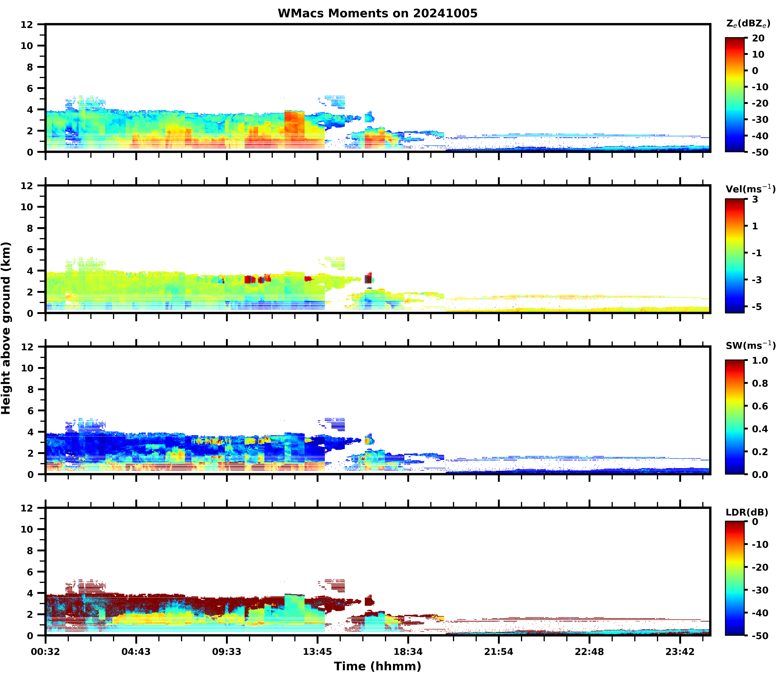Viewport: 784px width, 681px height.
Task: Click the 21:54 time tick label
Action: point(499,652)
